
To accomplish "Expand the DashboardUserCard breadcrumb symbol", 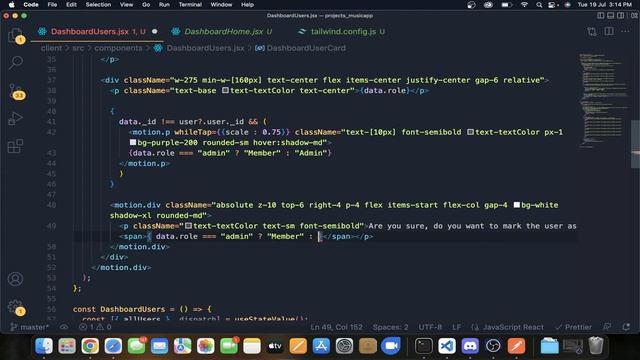I will click(x=306, y=48).
